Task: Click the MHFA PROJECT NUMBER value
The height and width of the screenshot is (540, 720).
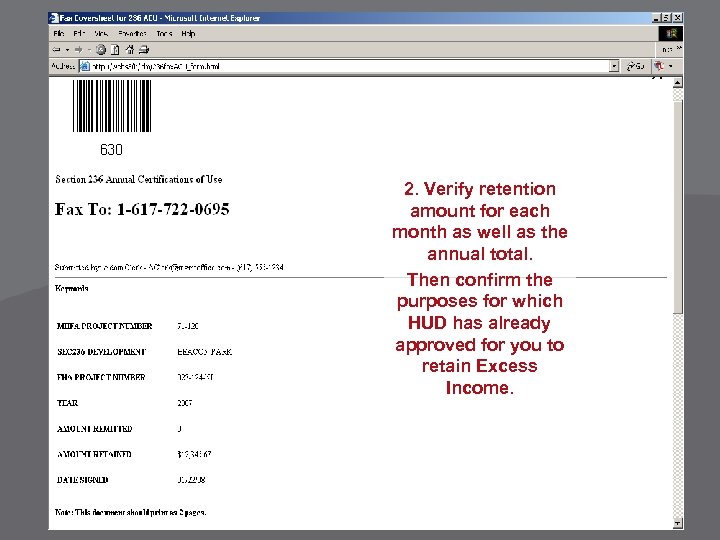Action: (x=187, y=326)
